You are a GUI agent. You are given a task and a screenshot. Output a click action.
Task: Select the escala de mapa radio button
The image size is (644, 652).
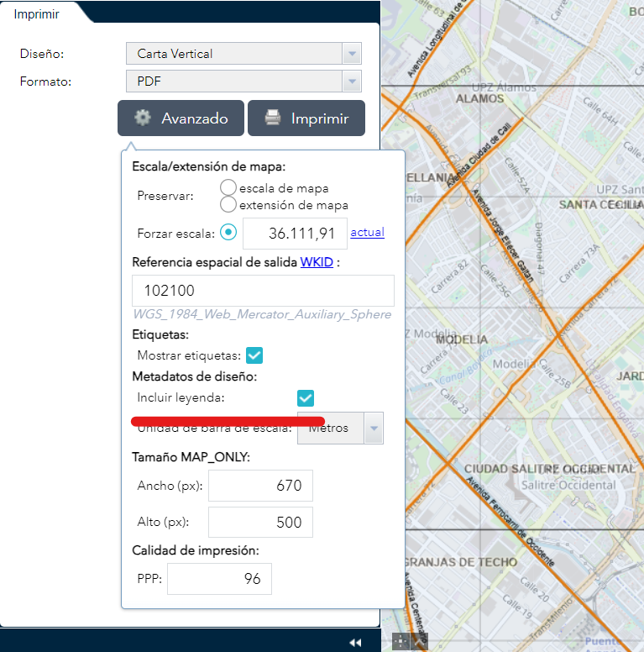point(228,187)
